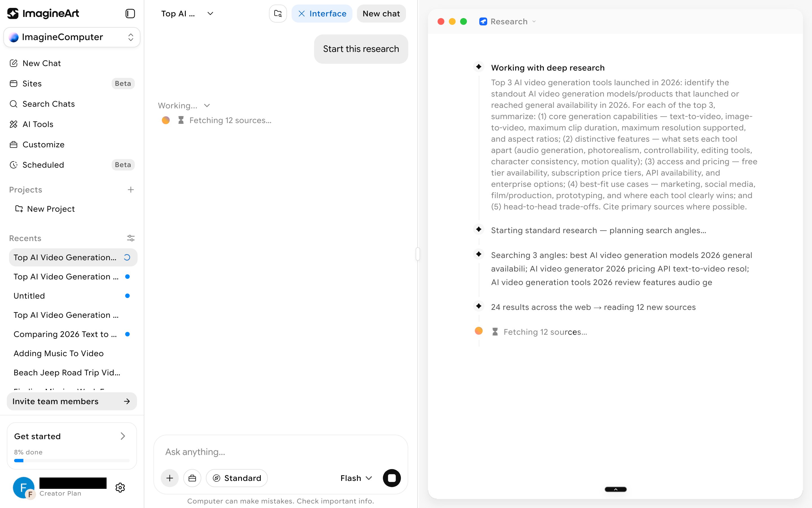
Task: Stop generation with the stop button
Action: click(392, 478)
